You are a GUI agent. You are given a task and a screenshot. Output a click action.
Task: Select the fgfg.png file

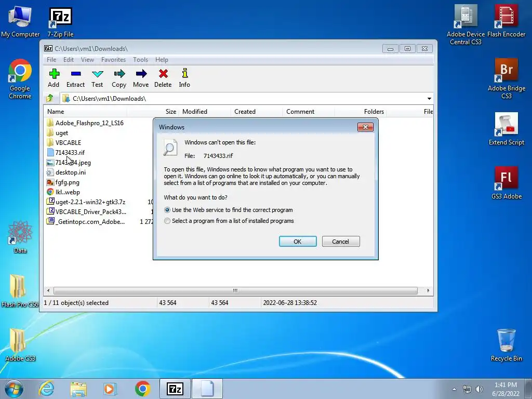tap(67, 182)
